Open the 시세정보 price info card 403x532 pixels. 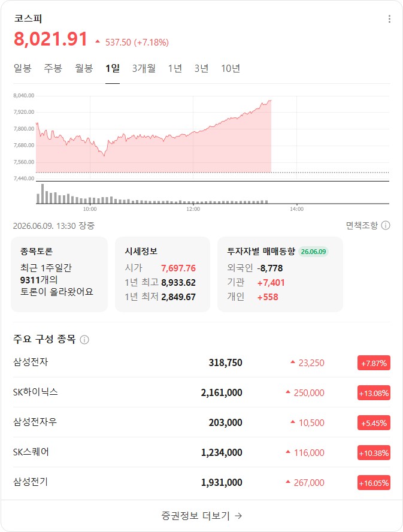[162, 274]
